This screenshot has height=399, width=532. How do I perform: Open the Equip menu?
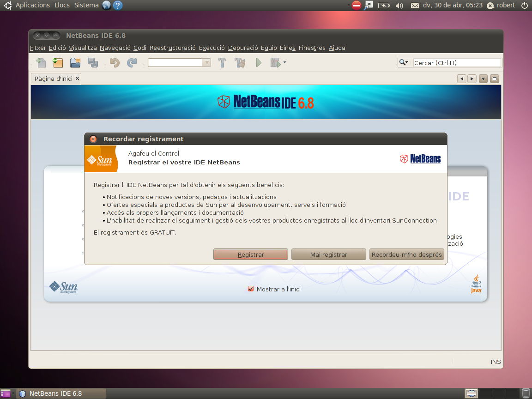[x=269, y=48]
